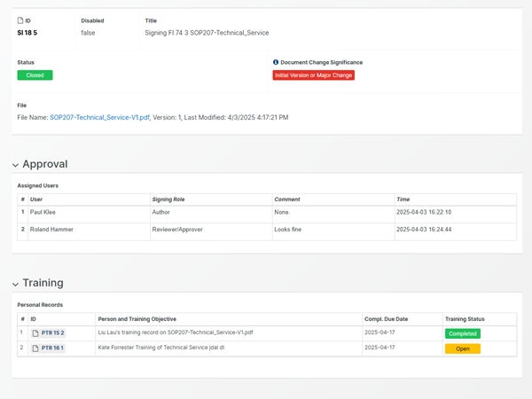This screenshot has height=399, width=532.
Task: Click the Signing Role column header
Action: click(x=168, y=199)
